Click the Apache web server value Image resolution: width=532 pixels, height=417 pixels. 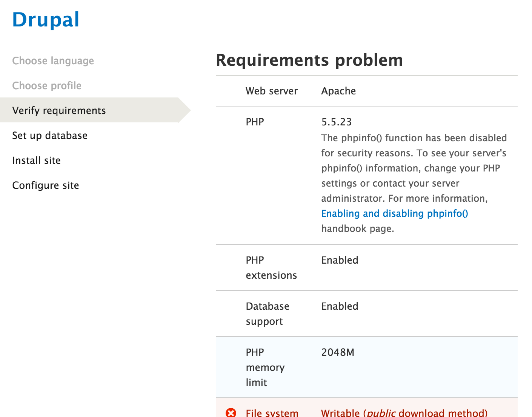(x=338, y=91)
